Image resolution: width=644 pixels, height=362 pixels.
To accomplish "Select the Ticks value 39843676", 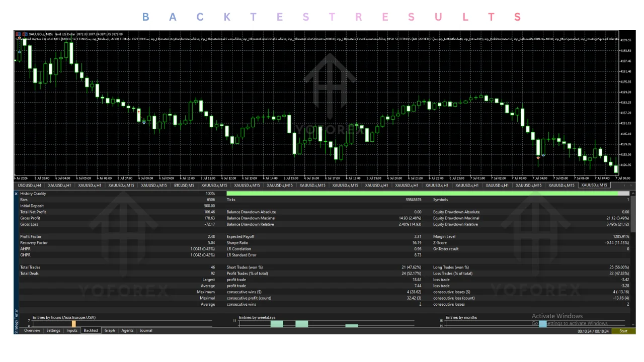I will [x=413, y=200].
